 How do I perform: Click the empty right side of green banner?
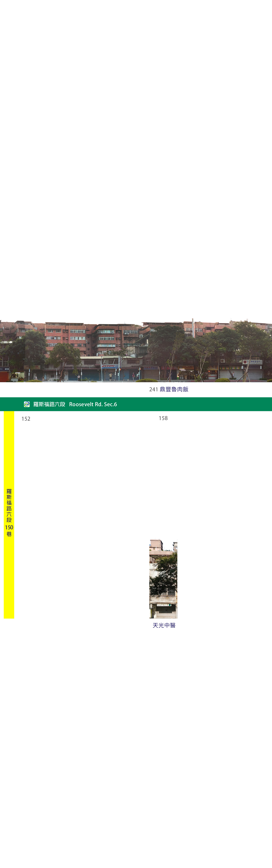tap(202, 404)
